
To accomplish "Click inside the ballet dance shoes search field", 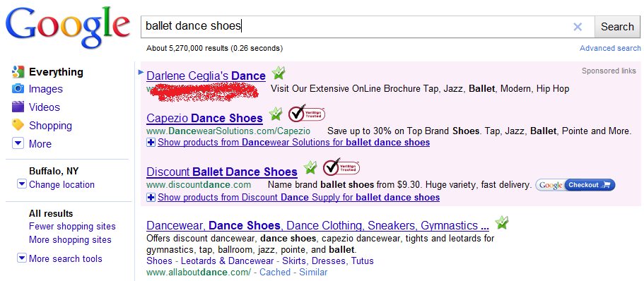I will [x=368, y=27].
